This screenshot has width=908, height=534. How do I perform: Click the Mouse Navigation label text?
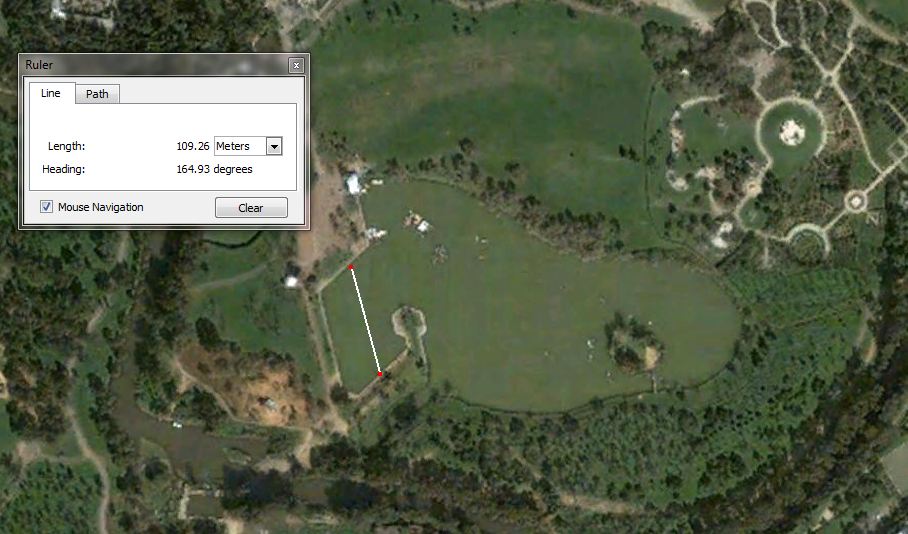tap(101, 207)
